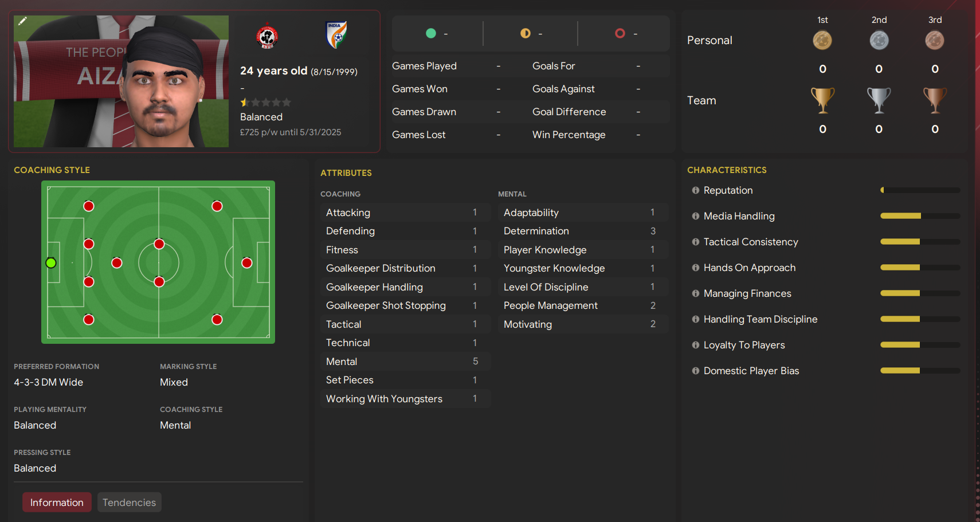
Task: Click the goalkeeper dot on formation pitch
Action: point(51,263)
